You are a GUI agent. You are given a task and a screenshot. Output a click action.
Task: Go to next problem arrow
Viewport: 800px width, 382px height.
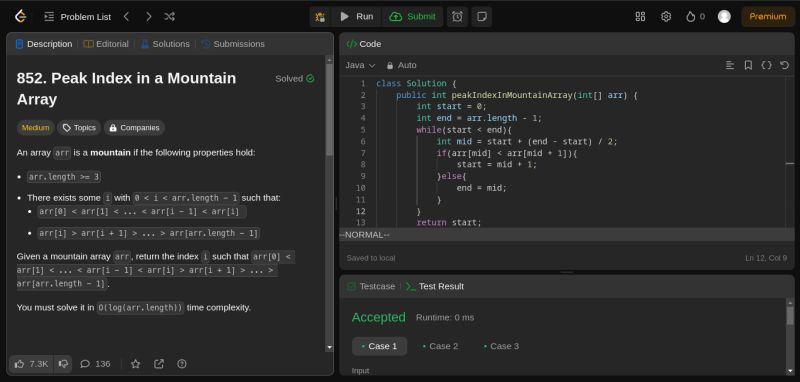148,17
